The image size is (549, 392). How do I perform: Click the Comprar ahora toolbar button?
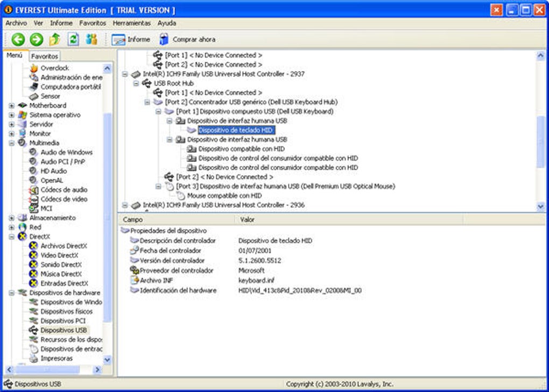pos(187,39)
